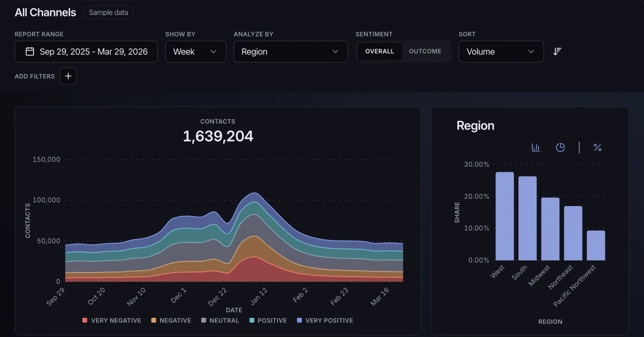Click the Midwest bar in Region chart
This screenshot has width=644, height=337.
click(550, 229)
